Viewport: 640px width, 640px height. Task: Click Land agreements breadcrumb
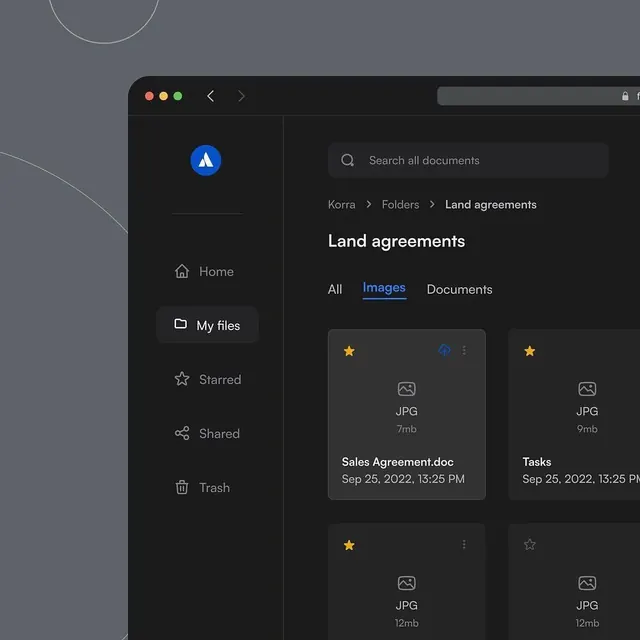pos(491,204)
